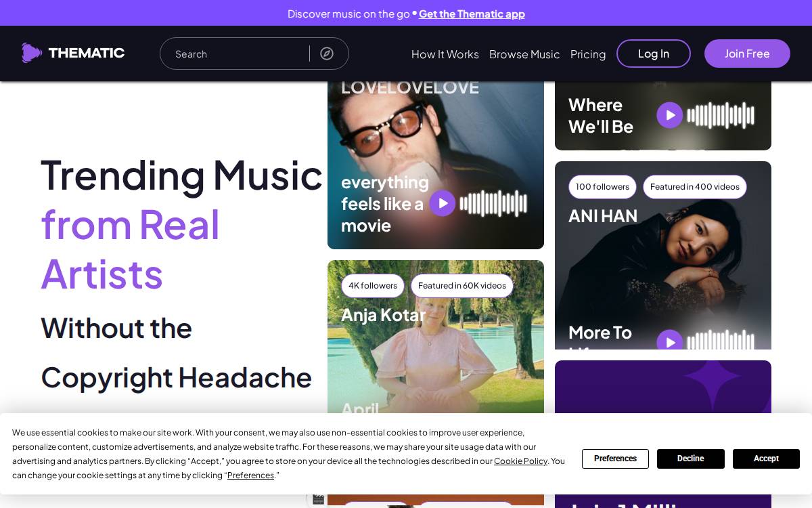Open artist name ANI HAN
Image resolution: width=812 pixels, height=508 pixels.
[603, 216]
